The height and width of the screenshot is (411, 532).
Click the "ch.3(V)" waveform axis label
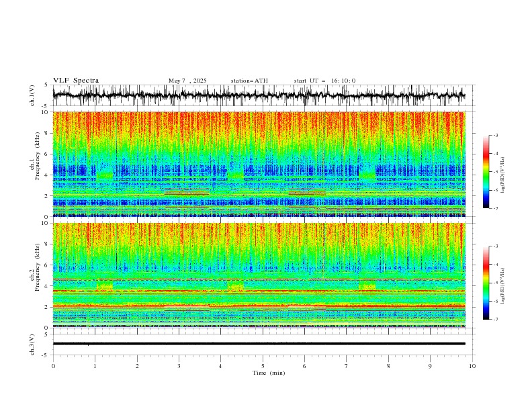pyautogui.click(x=32, y=345)
